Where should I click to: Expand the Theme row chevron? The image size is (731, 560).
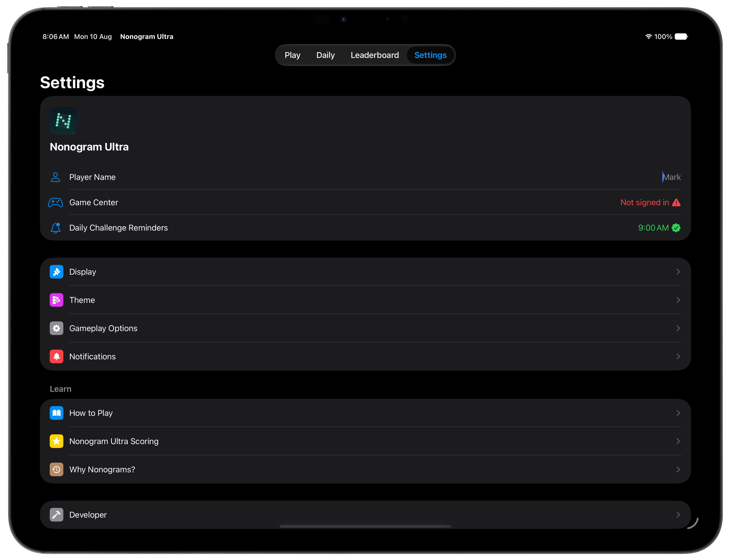pos(678,300)
